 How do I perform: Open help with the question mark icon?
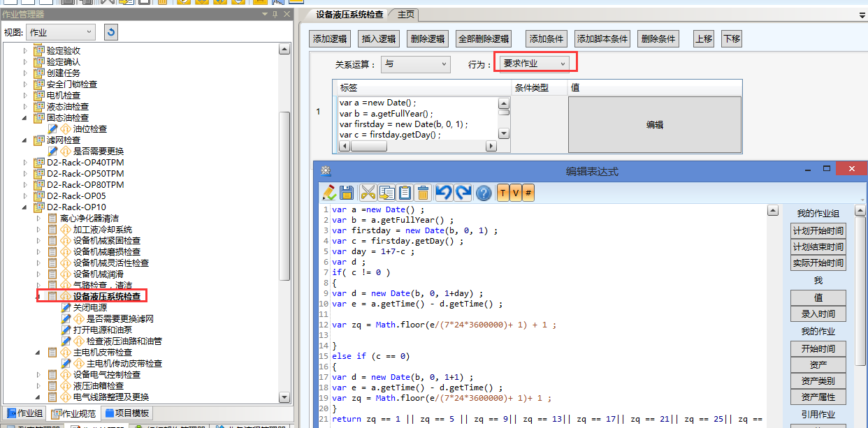pos(484,193)
